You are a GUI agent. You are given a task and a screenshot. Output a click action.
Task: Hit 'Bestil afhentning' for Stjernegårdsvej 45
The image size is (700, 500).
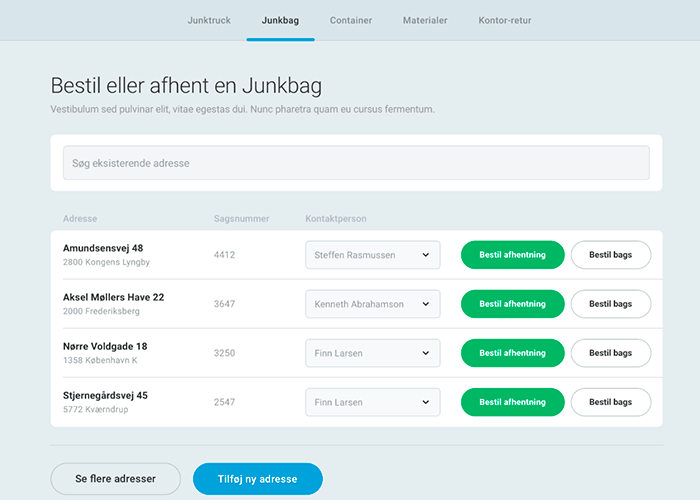(512, 402)
